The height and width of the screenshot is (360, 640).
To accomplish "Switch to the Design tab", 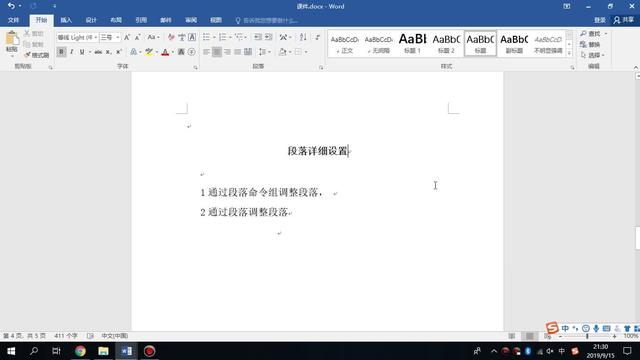I will tap(91, 20).
